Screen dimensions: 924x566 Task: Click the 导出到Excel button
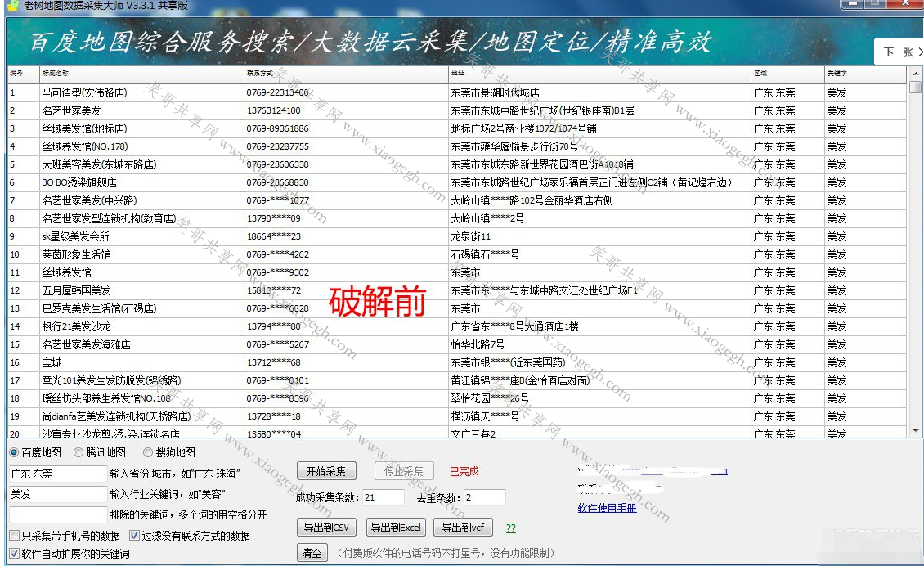click(396, 528)
